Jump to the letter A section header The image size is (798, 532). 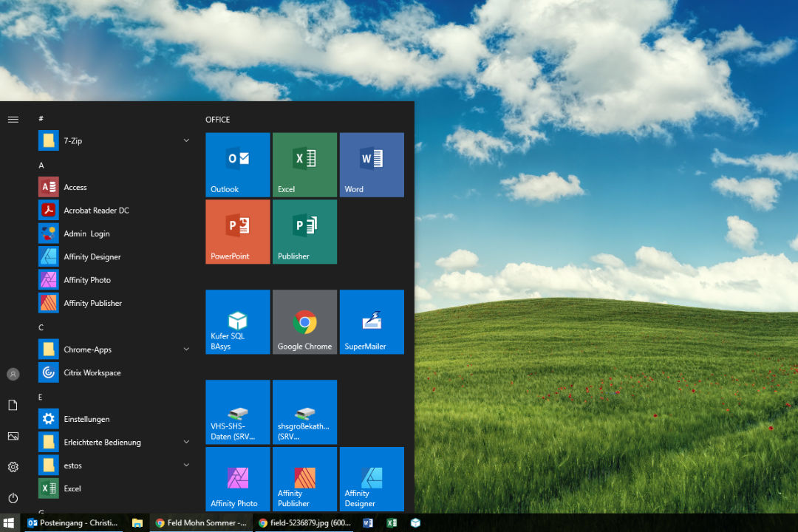coord(41,166)
